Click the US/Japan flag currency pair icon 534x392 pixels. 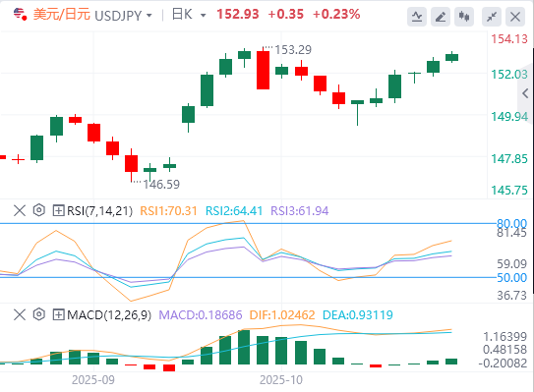tap(20, 15)
